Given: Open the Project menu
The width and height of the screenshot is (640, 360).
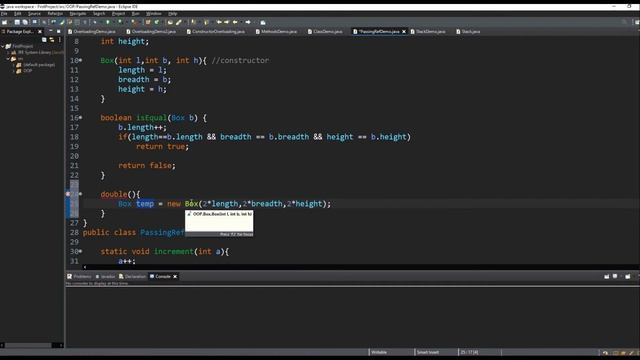Looking at the screenshot, I should (118, 13).
